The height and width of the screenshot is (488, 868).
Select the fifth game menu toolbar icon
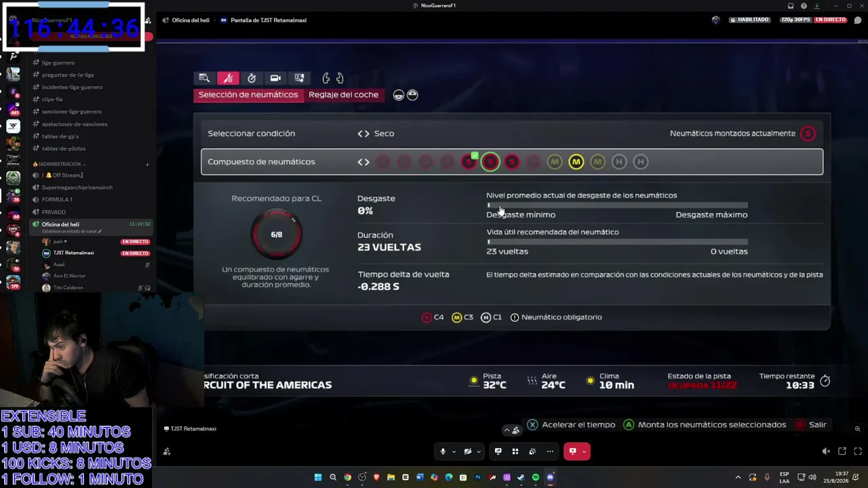299,78
